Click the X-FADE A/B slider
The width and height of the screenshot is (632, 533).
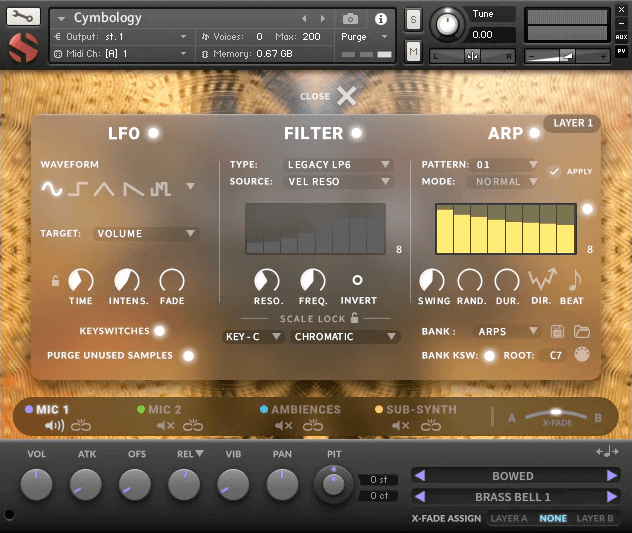coord(555,415)
